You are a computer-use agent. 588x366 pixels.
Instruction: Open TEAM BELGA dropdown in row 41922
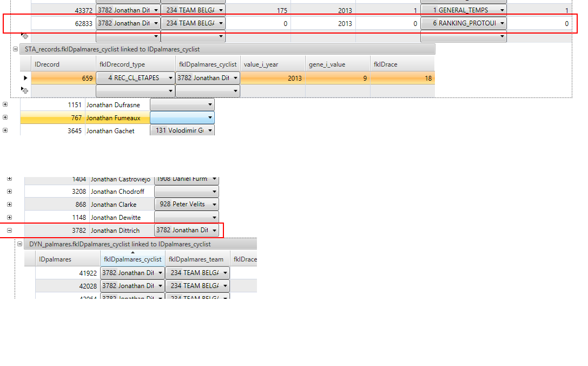click(x=224, y=273)
